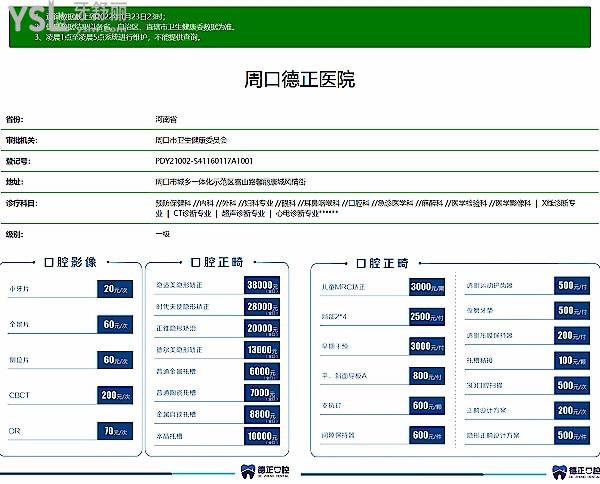600x484 pixels.
Task: Click the 38000元 price tag
Action: (262, 285)
